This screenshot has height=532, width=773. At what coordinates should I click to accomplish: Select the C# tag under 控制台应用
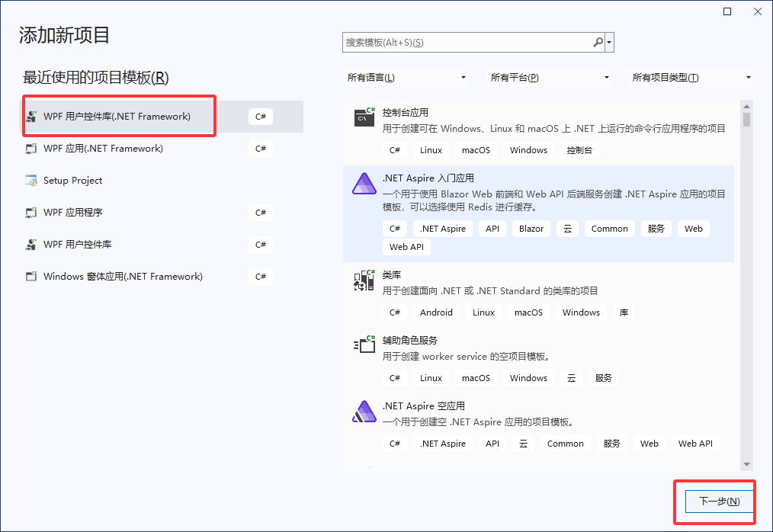tap(395, 150)
